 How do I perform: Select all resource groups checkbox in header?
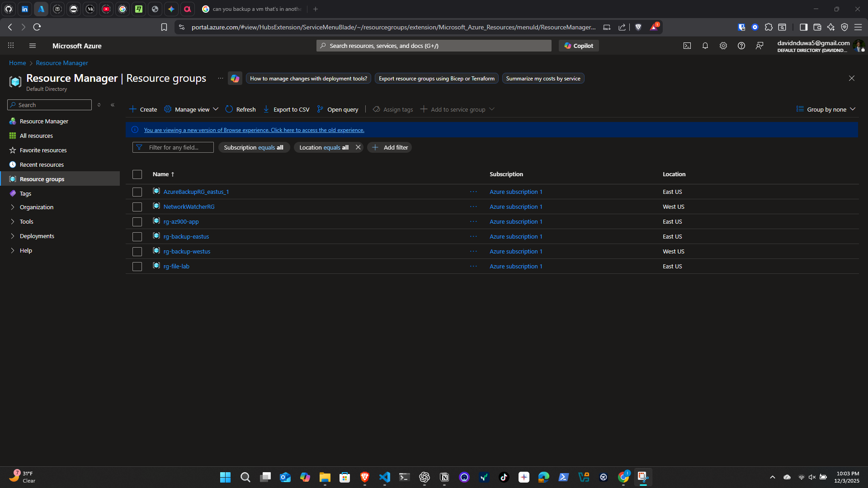click(137, 174)
